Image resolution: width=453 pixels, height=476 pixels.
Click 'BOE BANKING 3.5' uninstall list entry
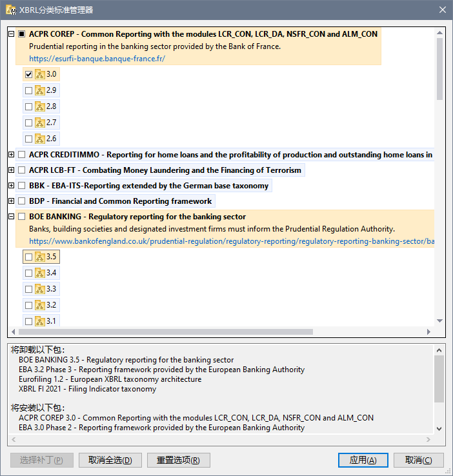click(x=126, y=360)
